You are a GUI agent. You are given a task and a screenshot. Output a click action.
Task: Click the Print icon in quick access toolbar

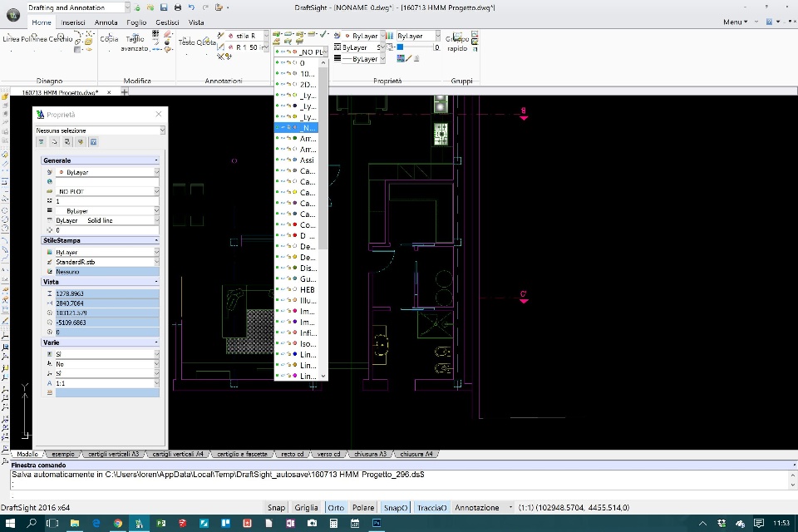click(178, 7)
